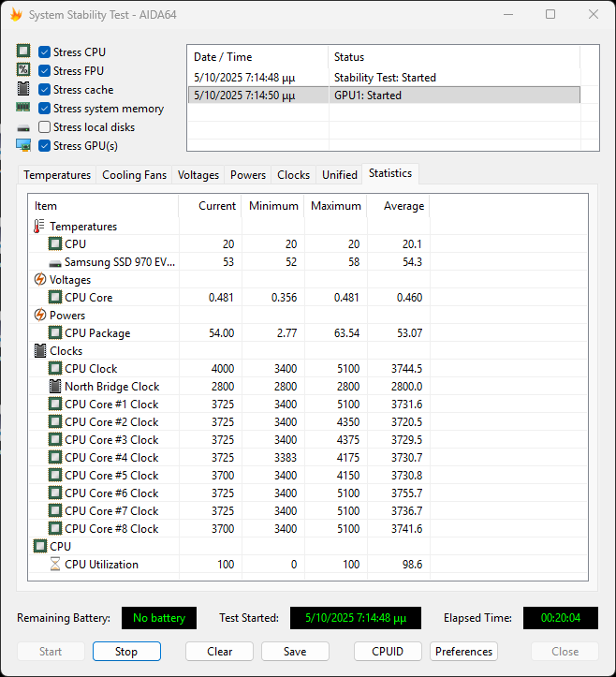The image size is (616, 677).
Task: Click the Test Started timestamp field
Action: [355, 618]
